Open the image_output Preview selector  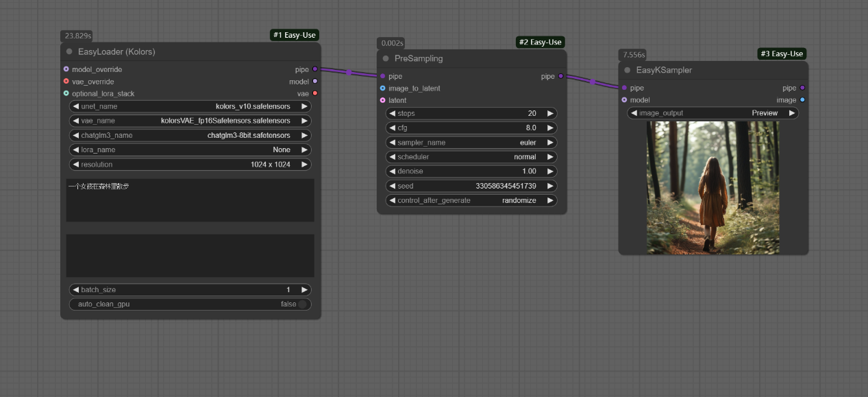[712, 113]
